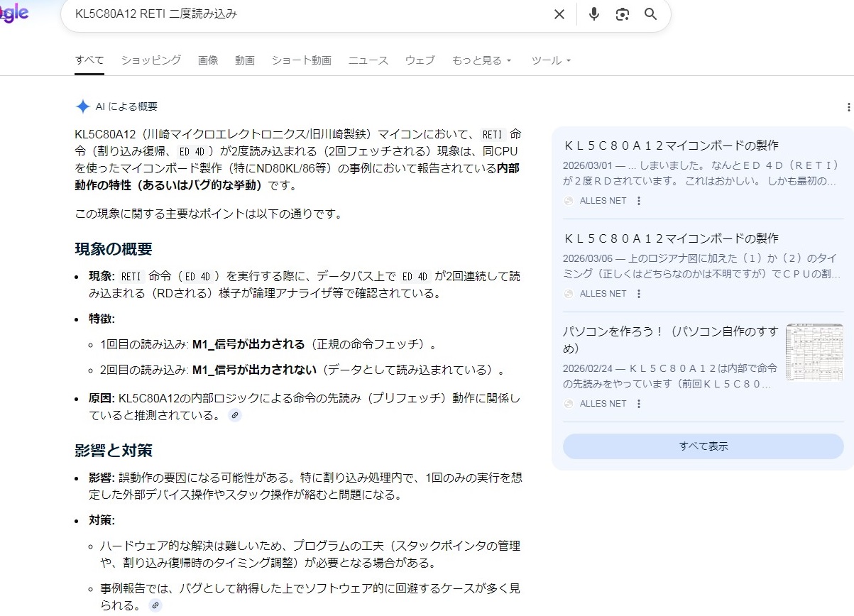
Task: Expand the もっと見る dropdown
Action: coord(481,61)
